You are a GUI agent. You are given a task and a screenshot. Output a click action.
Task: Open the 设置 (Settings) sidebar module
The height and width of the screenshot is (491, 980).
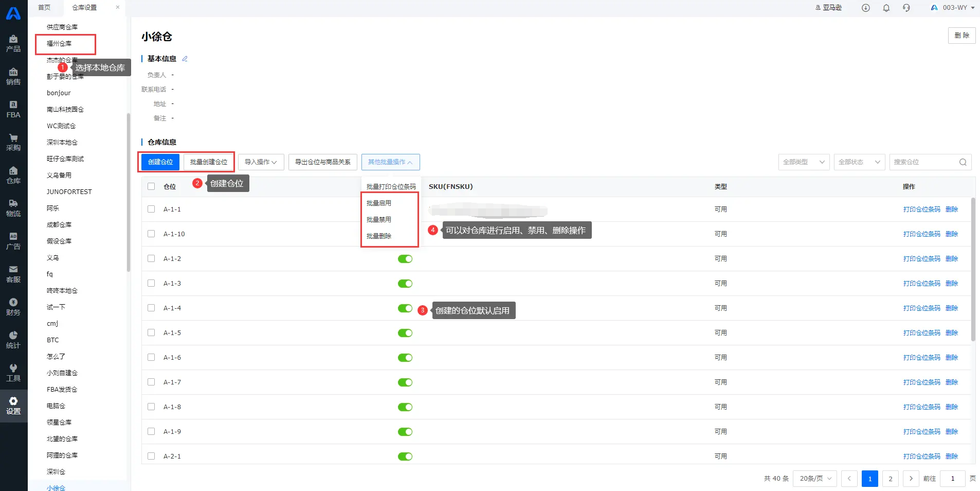(x=13, y=406)
